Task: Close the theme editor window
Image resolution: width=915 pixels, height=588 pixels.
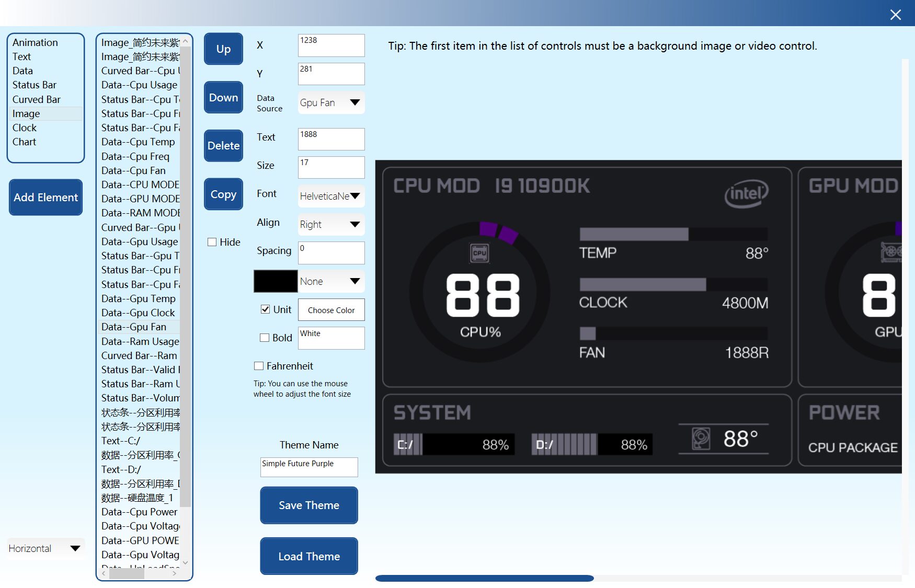Action: tap(895, 15)
